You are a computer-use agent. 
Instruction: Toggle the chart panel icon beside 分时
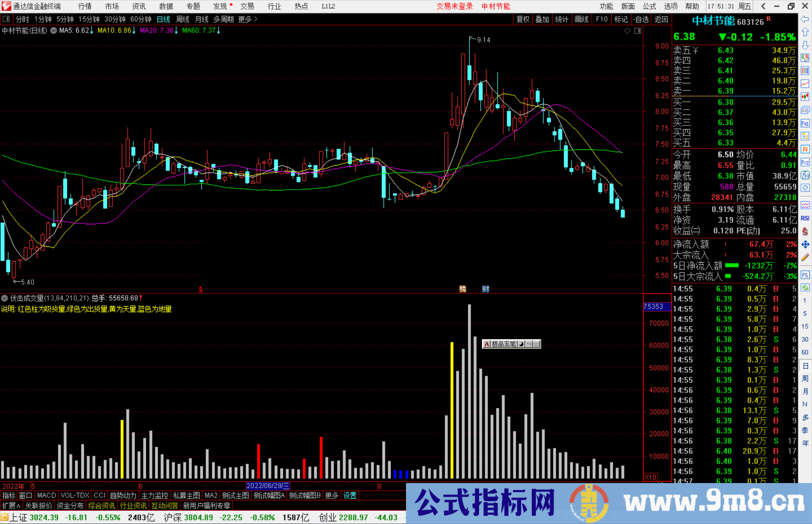6,19
